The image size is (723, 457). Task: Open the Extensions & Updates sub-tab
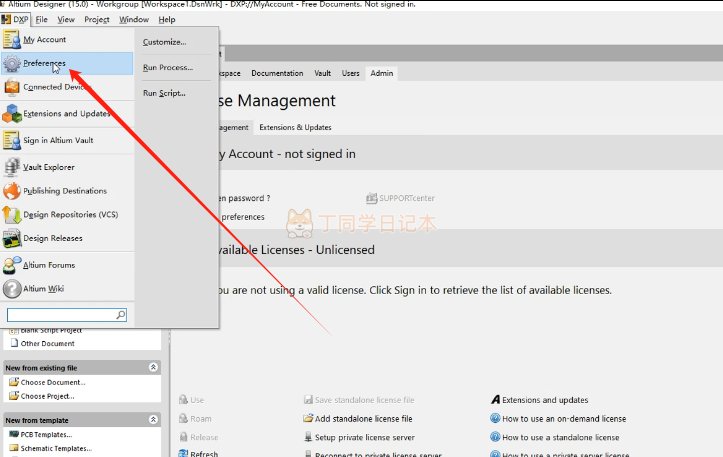click(295, 127)
